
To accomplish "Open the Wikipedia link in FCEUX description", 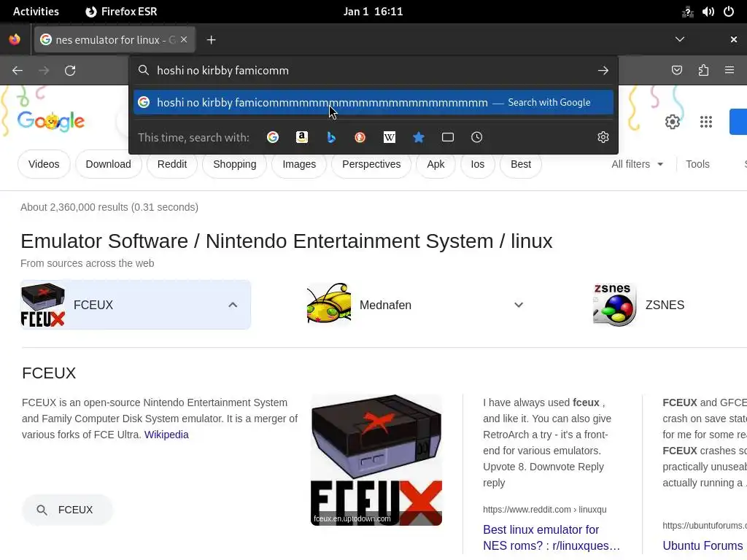I will (x=166, y=435).
